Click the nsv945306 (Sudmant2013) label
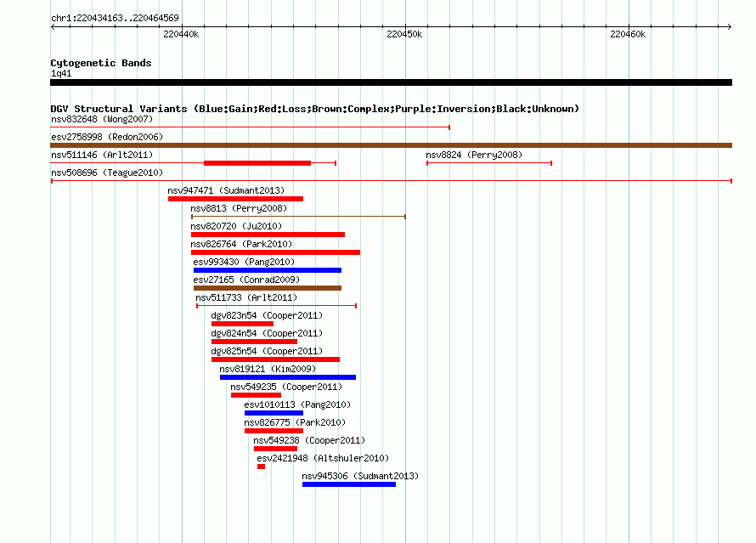Viewport: 756px width, 543px height. pos(360,476)
